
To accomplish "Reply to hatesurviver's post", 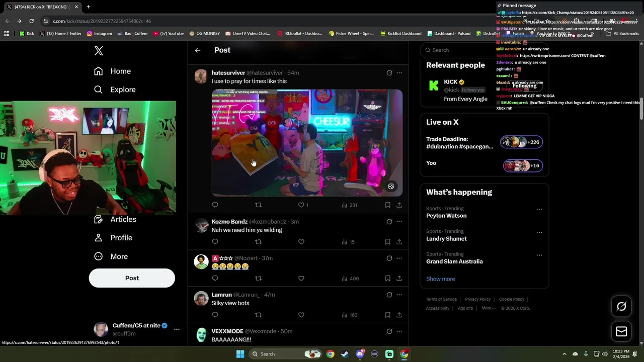I will (x=215, y=205).
